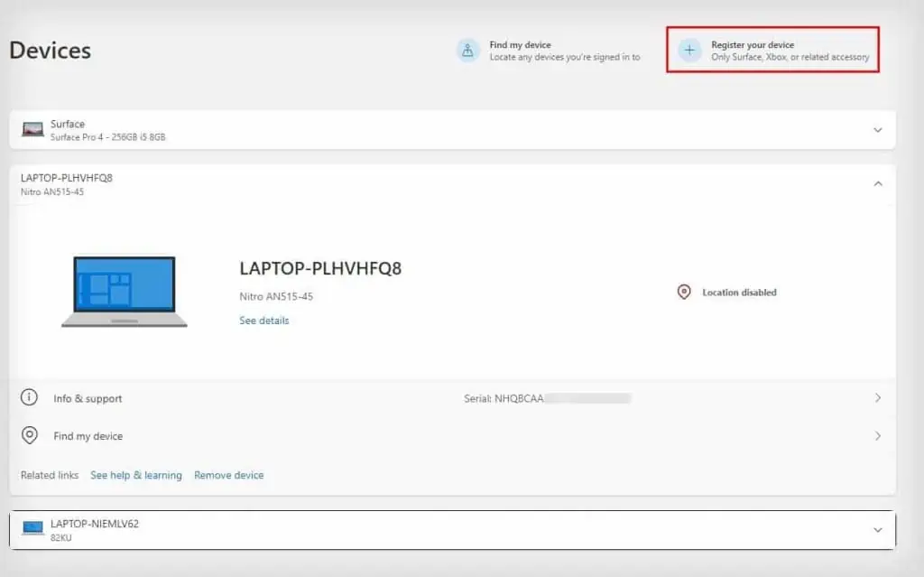Open See details for LAPTOP-PLHVHFQ8
The height and width of the screenshot is (577, 924).
point(263,321)
